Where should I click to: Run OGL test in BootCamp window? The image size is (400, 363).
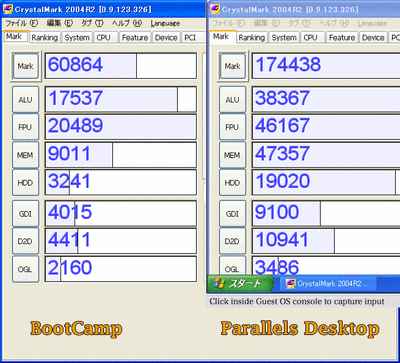(26, 269)
